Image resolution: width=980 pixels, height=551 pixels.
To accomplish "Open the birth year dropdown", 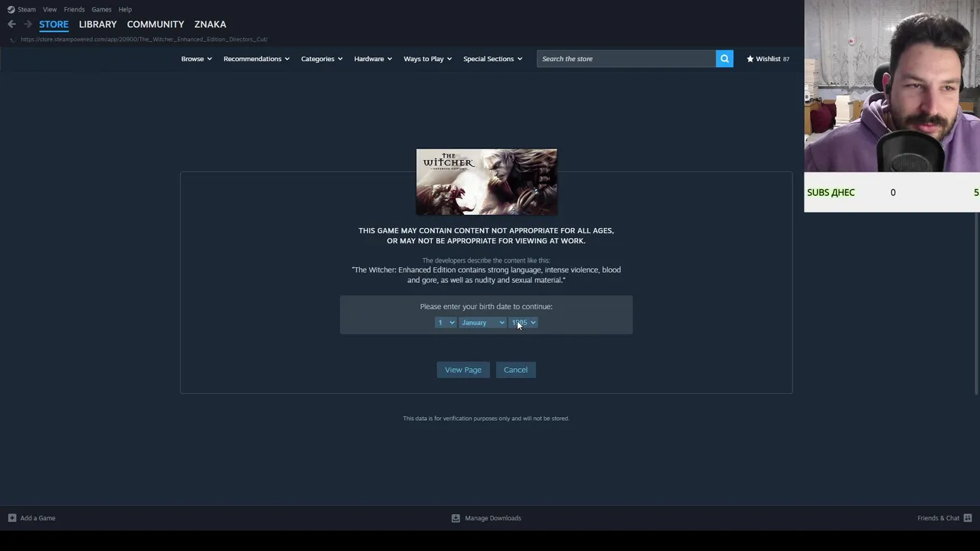I will 524,323.
